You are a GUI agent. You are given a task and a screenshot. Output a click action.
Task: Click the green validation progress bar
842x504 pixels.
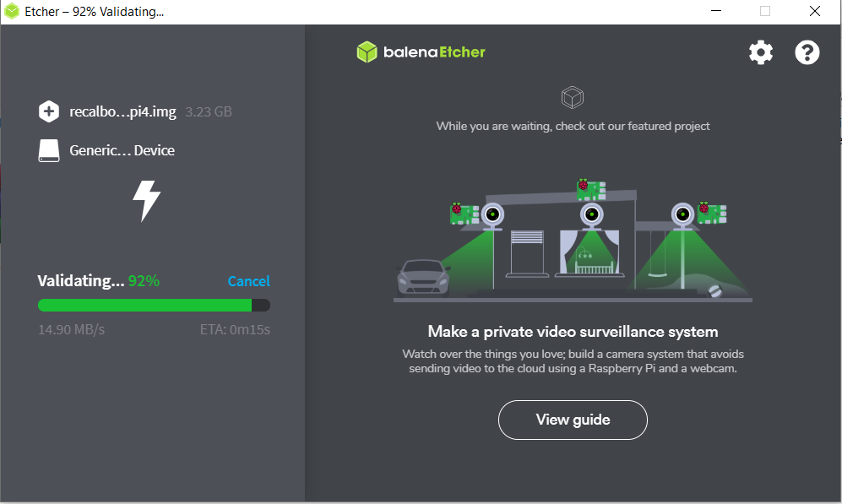point(154,306)
